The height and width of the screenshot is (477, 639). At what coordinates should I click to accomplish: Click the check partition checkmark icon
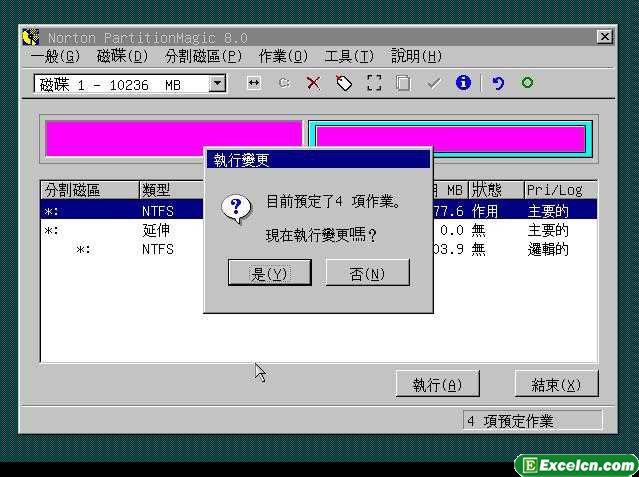pos(434,83)
